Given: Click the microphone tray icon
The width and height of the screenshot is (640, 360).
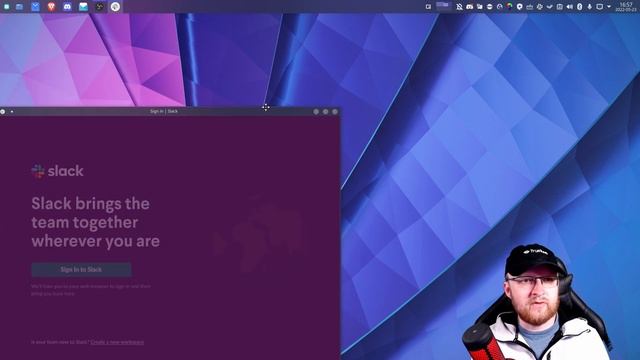Looking at the screenshot, I should click(589, 7).
